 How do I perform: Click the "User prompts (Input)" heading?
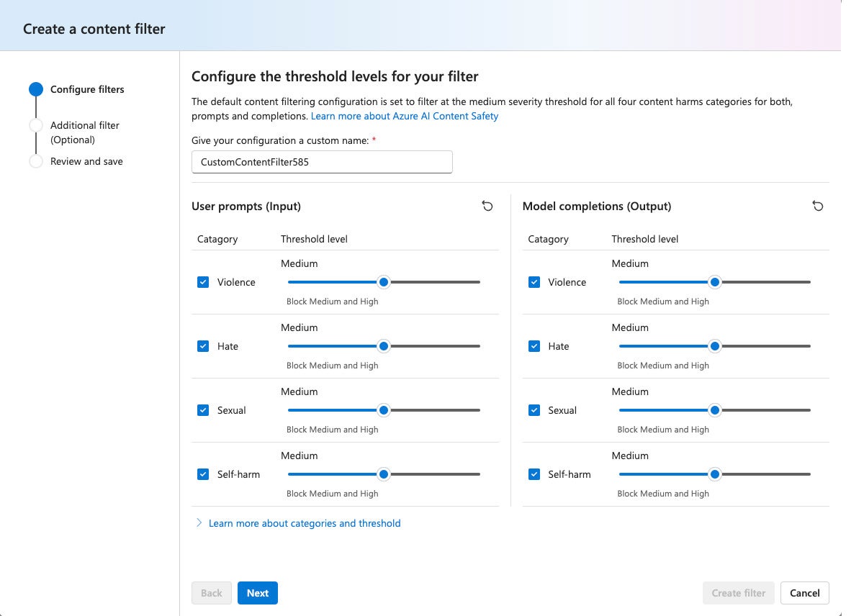(246, 206)
